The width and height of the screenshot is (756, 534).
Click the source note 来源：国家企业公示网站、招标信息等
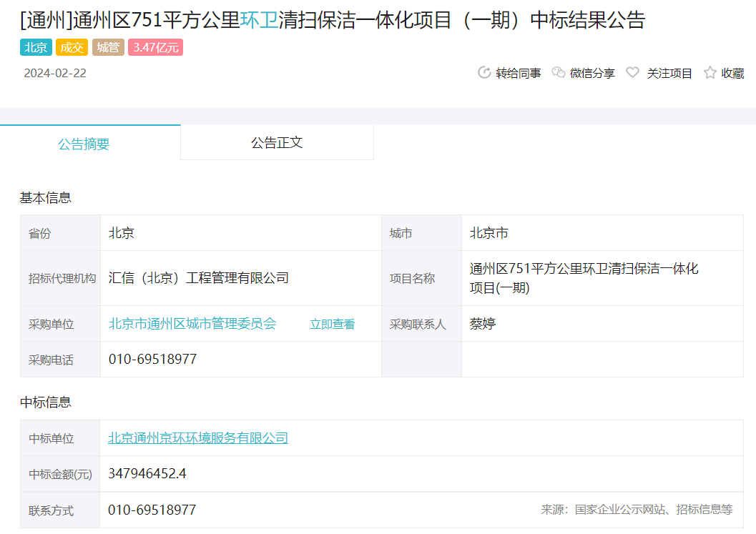click(x=637, y=510)
